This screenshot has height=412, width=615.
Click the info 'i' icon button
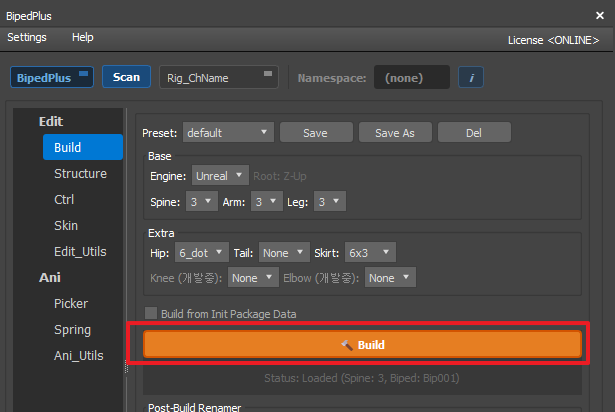click(470, 77)
